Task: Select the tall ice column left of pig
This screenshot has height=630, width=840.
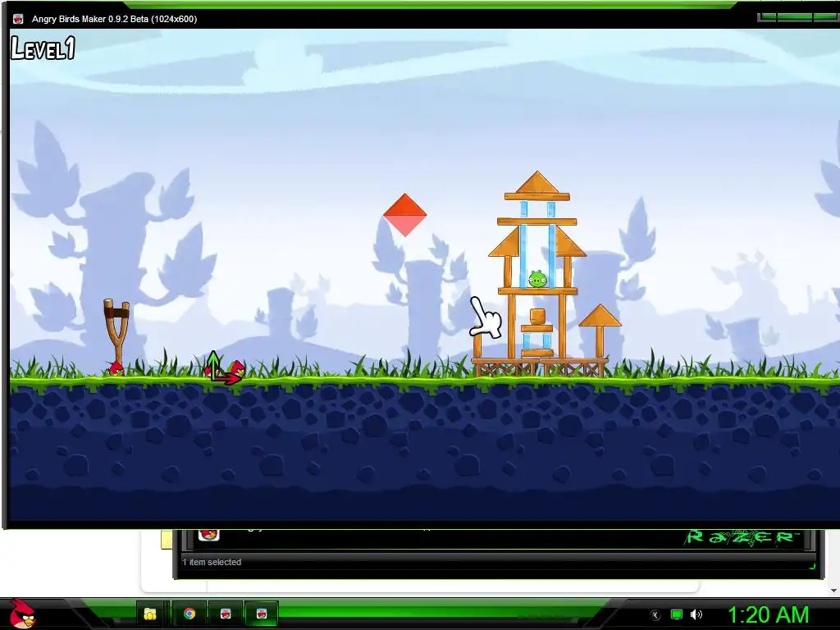Action: pos(523,256)
